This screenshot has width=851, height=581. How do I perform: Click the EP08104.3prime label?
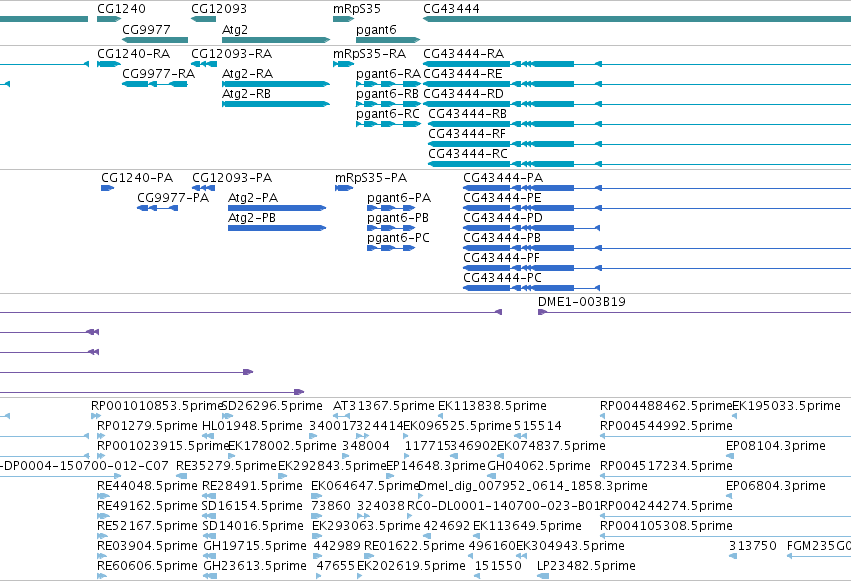pos(776,446)
